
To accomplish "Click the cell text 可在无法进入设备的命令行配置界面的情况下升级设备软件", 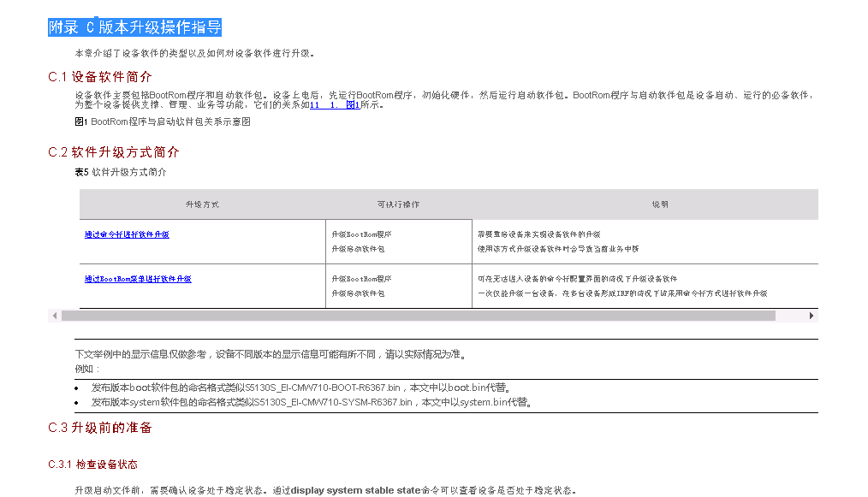I will pos(577,279).
